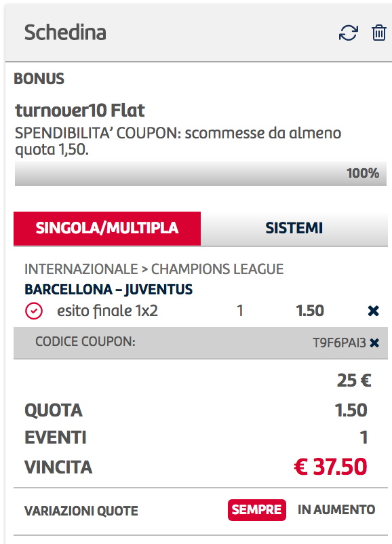This screenshot has height=544, width=392.
Task: Click the Schedina header title
Action: point(65,33)
